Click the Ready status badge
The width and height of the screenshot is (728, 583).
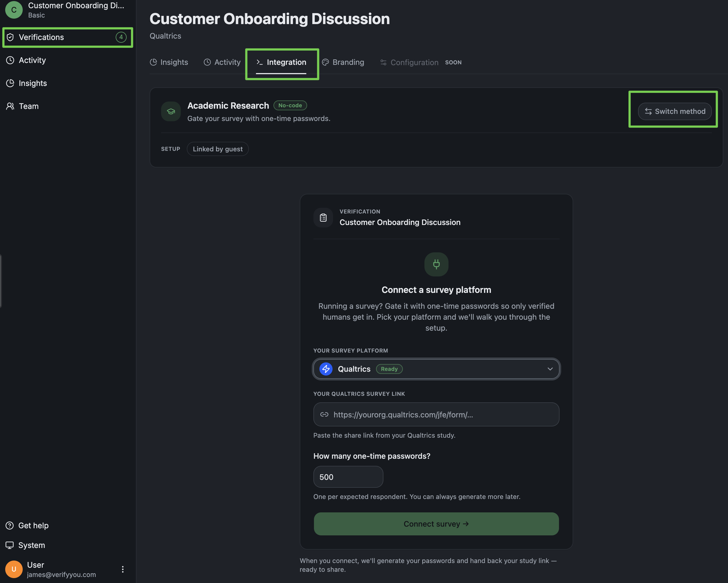click(389, 369)
